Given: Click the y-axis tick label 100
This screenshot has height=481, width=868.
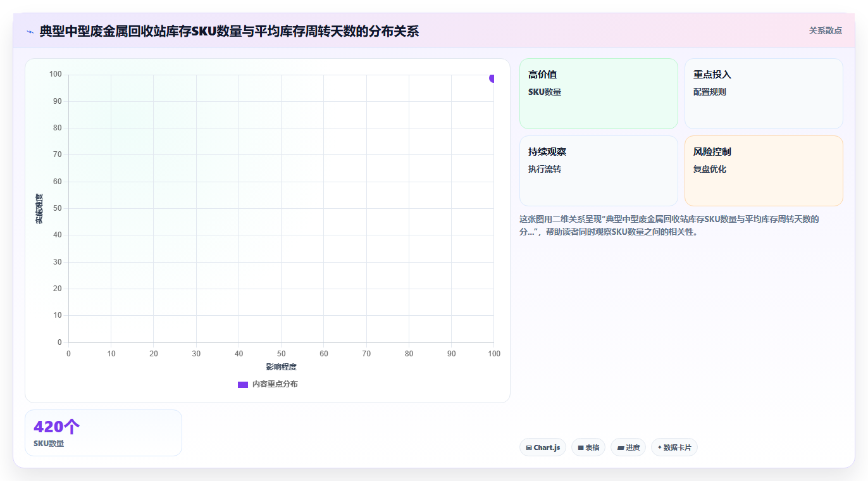Looking at the screenshot, I should pos(56,74).
